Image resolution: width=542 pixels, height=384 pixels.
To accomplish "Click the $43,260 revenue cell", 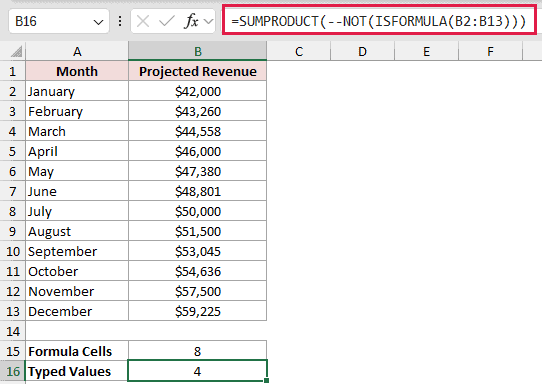I will point(197,111).
